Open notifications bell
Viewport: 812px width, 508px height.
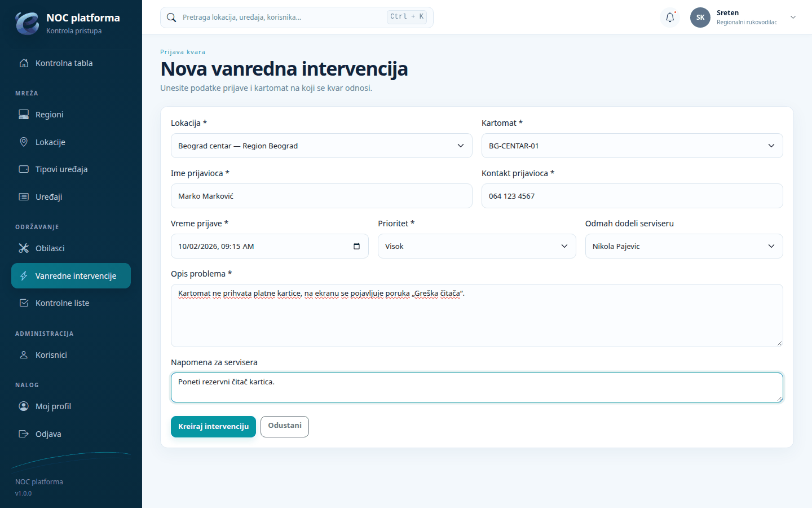(x=670, y=17)
